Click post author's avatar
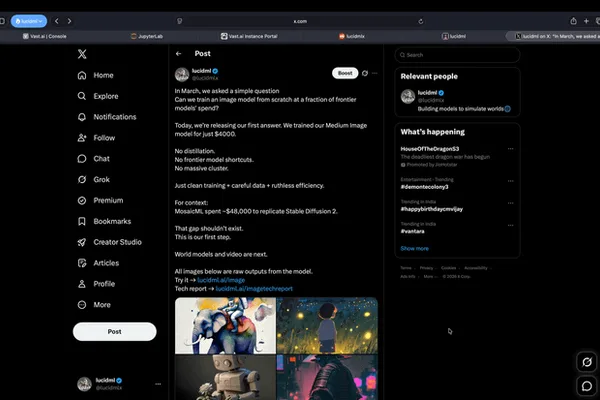 tap(182, 74)
